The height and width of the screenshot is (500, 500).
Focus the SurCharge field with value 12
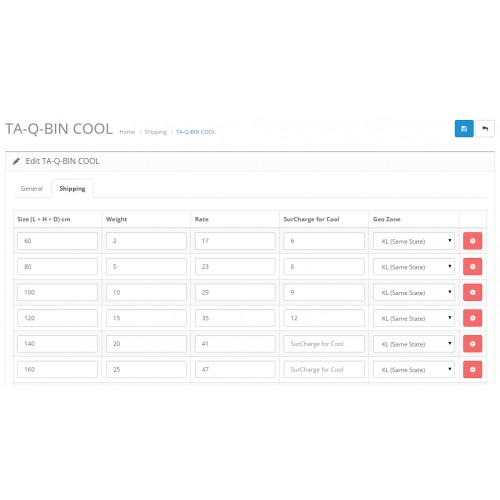coord(324,318)
